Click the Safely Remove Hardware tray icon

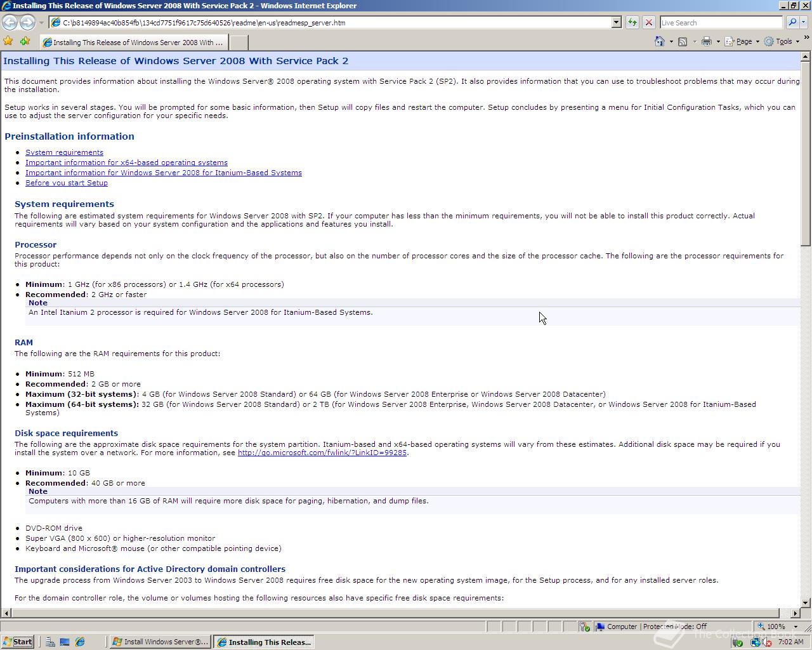pos(738,642)
